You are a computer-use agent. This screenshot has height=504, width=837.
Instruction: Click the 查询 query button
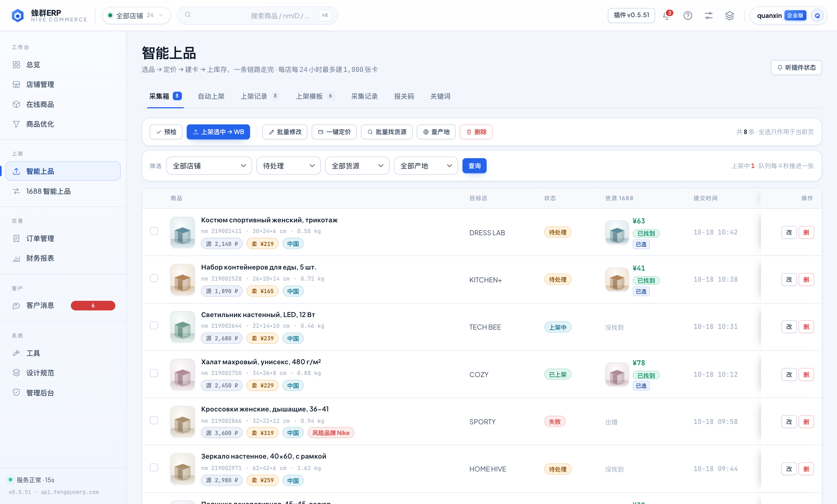pyautogui.click(x=474, y=166)
